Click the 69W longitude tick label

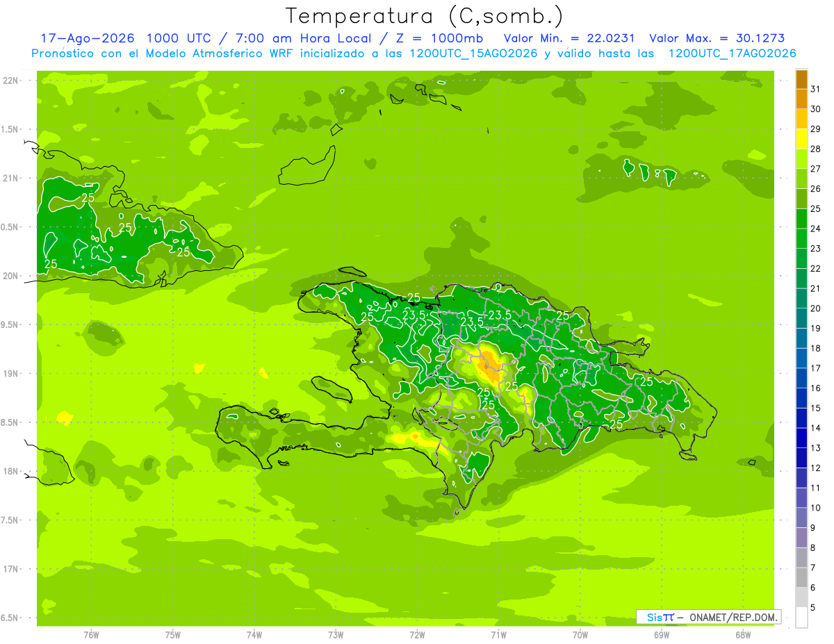[x=661, y=635]
